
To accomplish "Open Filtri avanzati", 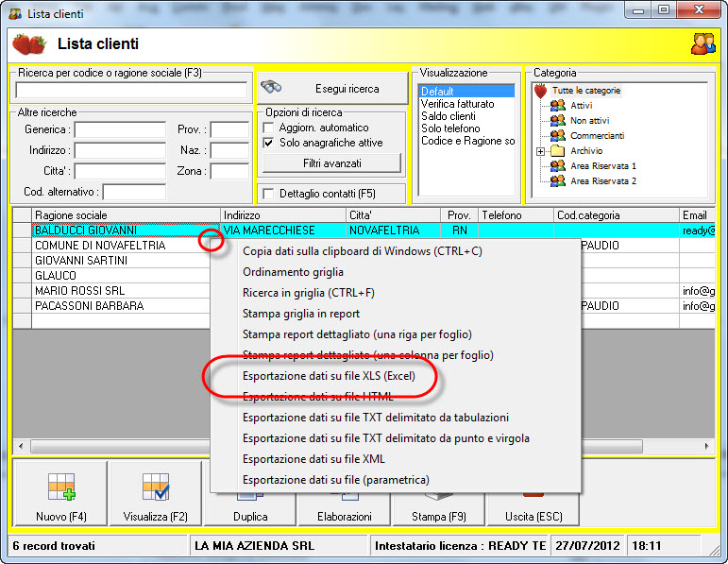I will [332, 163].
